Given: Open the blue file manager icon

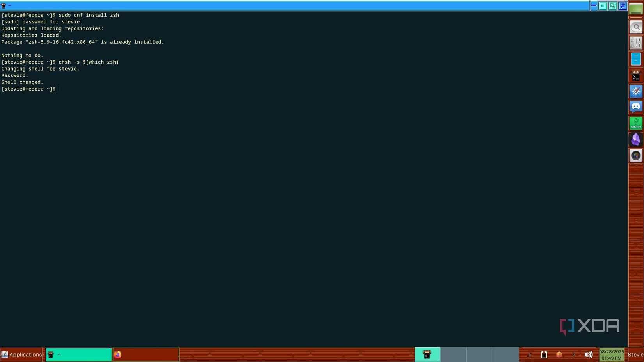Looking at the screenshot, I should [x=635, y=59].
